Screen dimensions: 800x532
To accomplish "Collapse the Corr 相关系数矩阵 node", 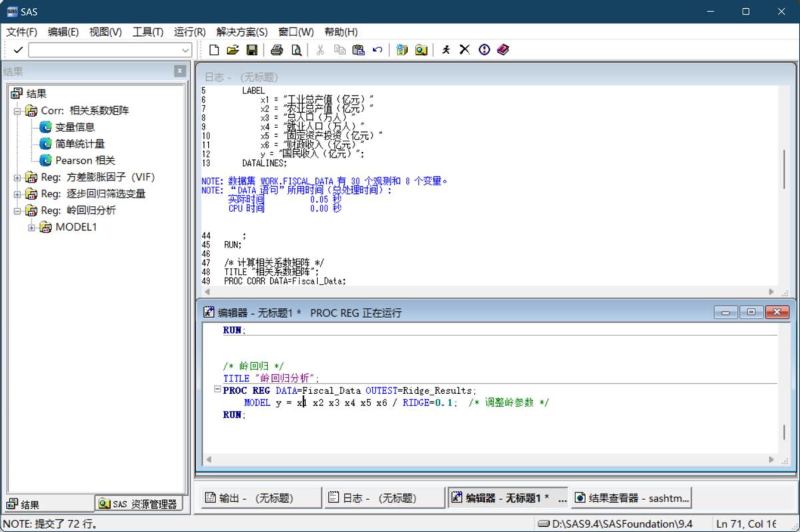I will tap(17, 111).
